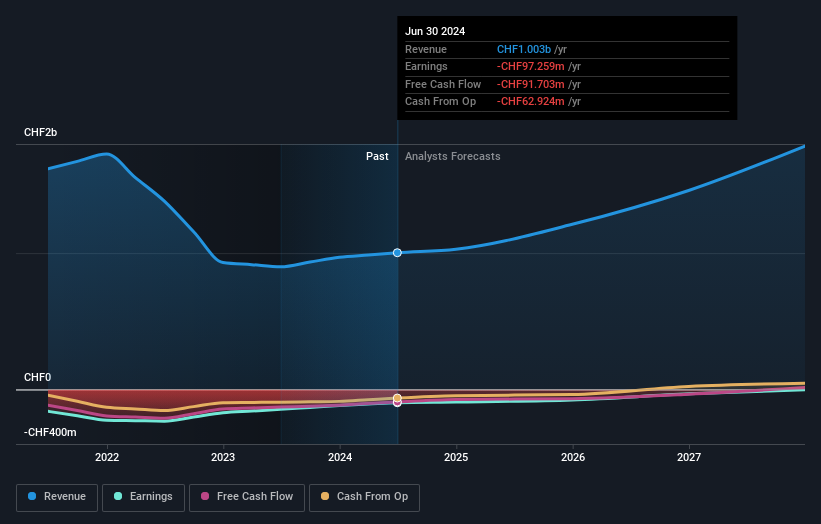Select the orange cash from op data point marker
The image size is (821, 524).
397,398
